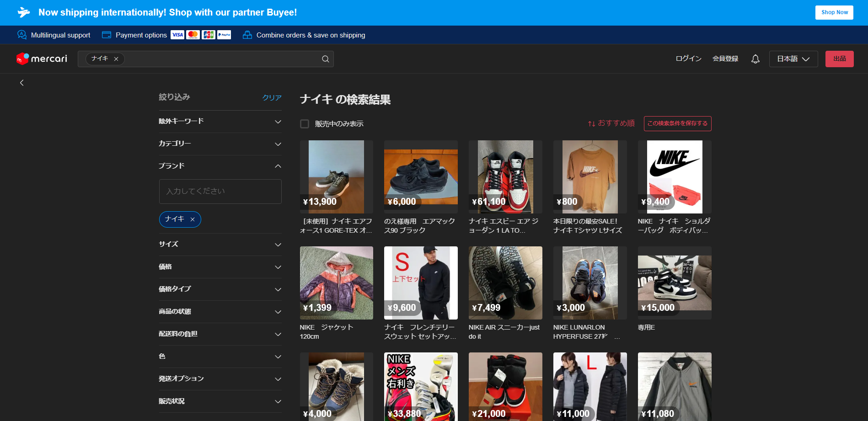Screen dimensions: 868x421
Task: Click the PayPal payment icon
Action: click(x=224, y=35)
